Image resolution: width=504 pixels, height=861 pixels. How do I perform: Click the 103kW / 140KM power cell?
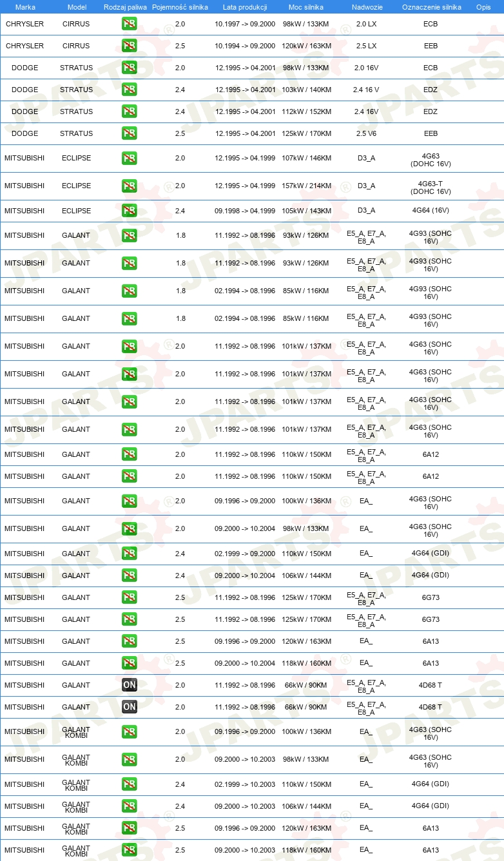point(307,90)
